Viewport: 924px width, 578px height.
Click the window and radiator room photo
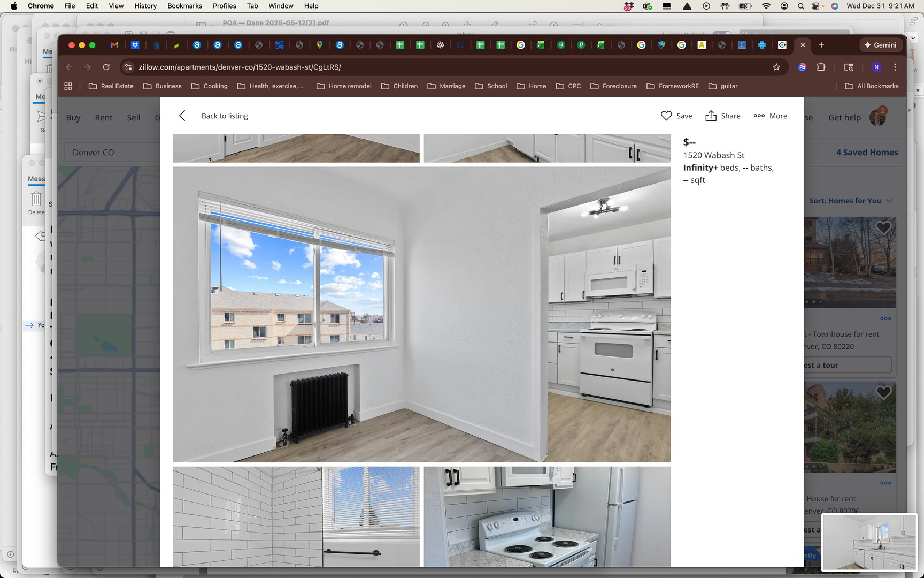coord(421,314)
